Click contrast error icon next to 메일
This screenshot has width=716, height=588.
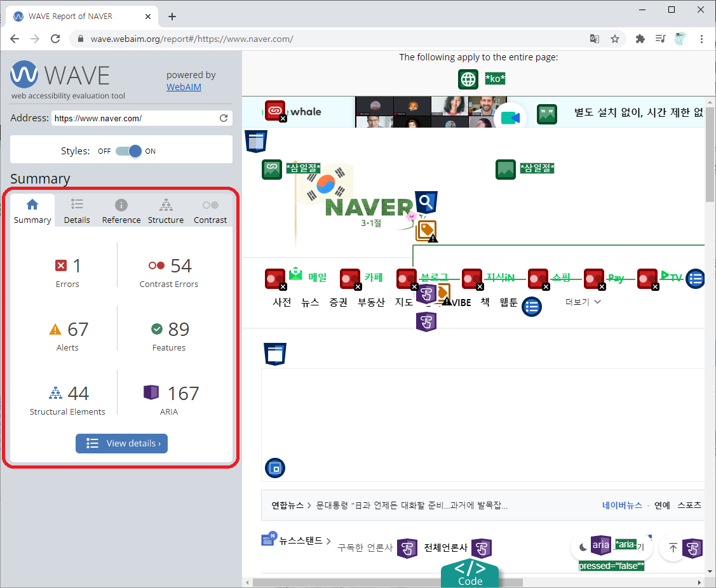(x=275, y=279)
